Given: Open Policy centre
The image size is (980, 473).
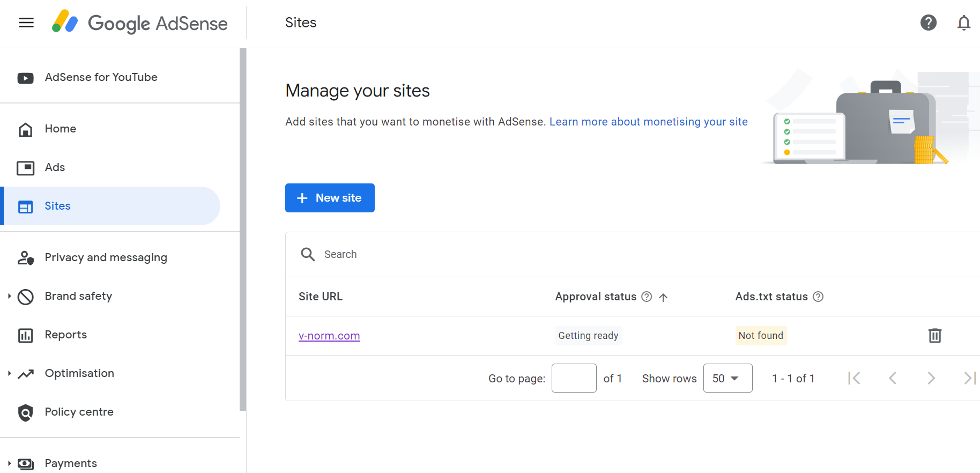Looking at the screenshot, I should [79, 412].
